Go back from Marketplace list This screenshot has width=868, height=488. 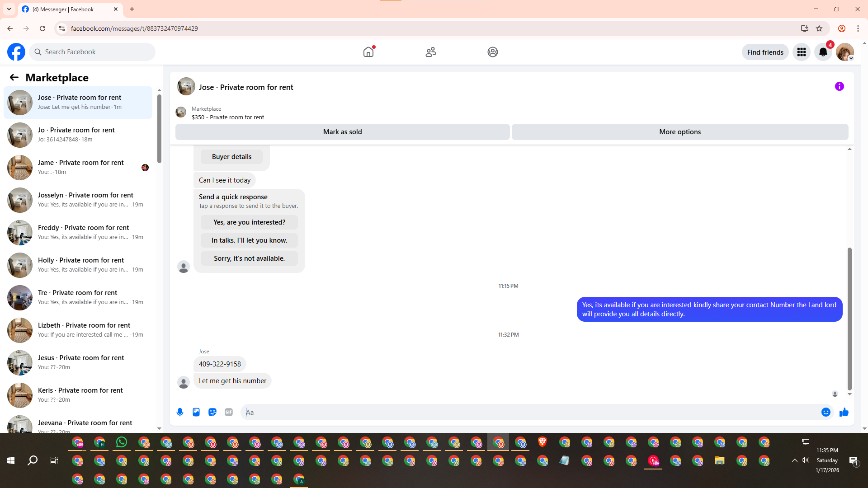pos(14,77)
